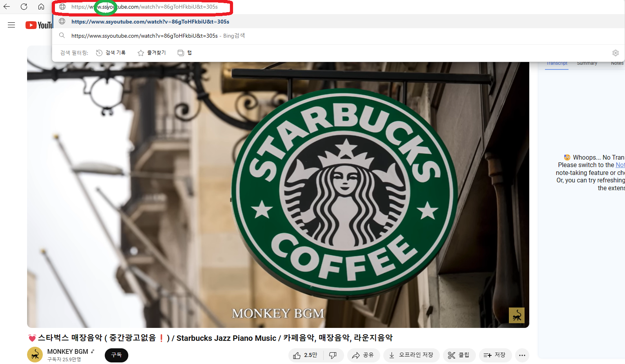
Task: Like the video showing 2.5만
Action: tap(306, 355)
